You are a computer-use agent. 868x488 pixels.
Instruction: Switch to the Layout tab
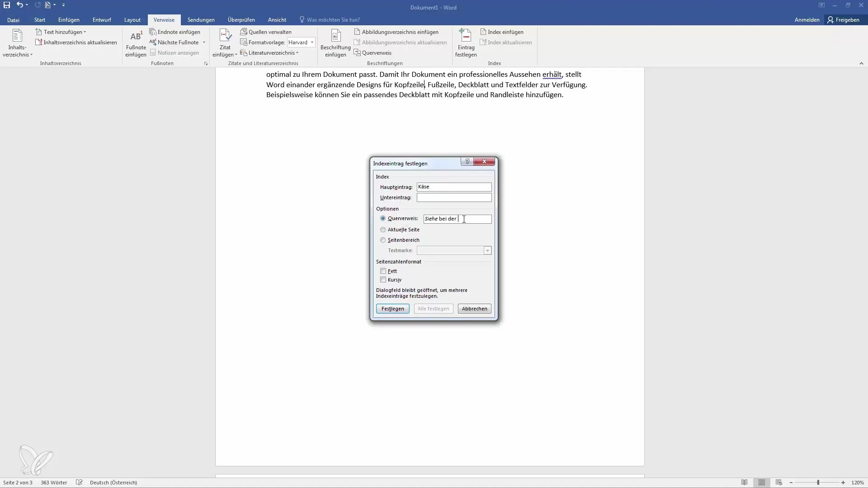tap(132, 20)
